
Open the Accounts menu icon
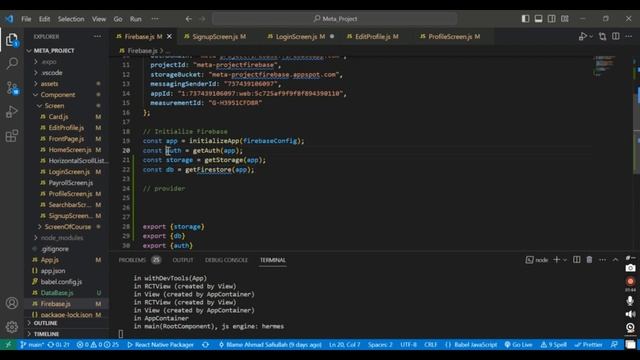12,303
